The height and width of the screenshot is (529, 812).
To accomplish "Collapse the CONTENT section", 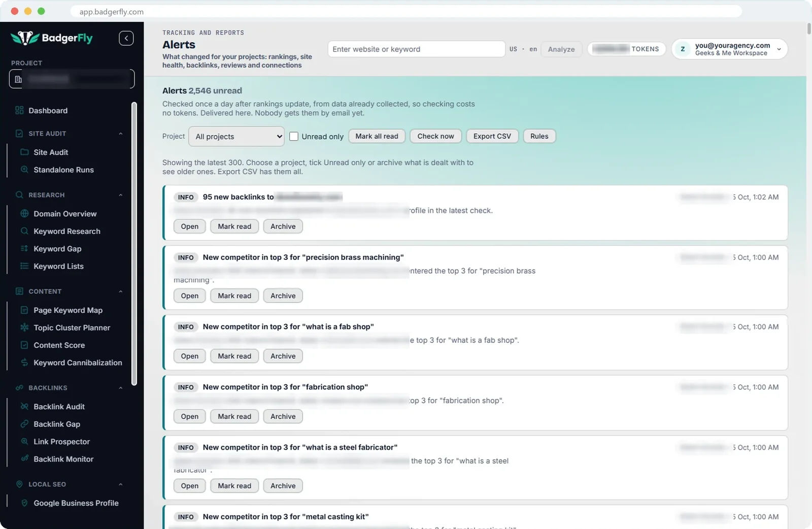I will click(121, 291).
